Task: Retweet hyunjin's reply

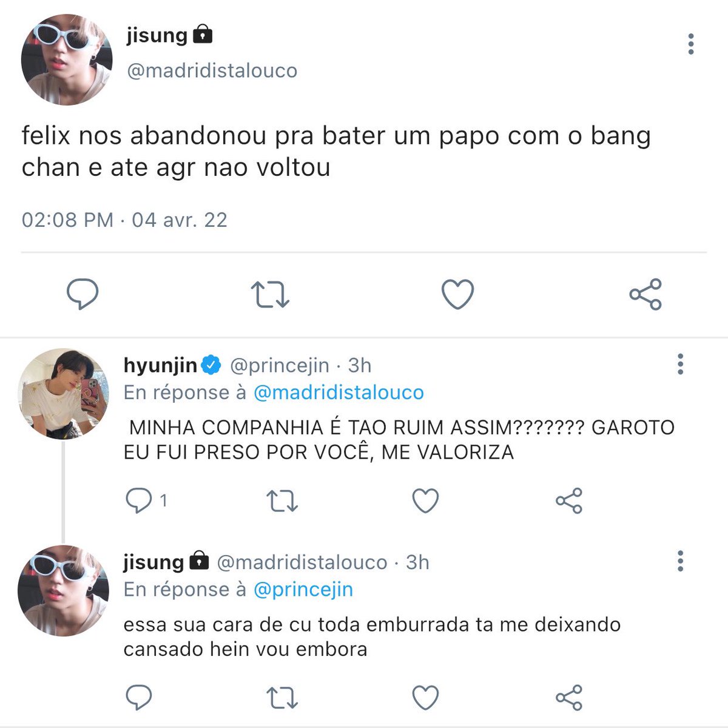Action: point(282,501)
